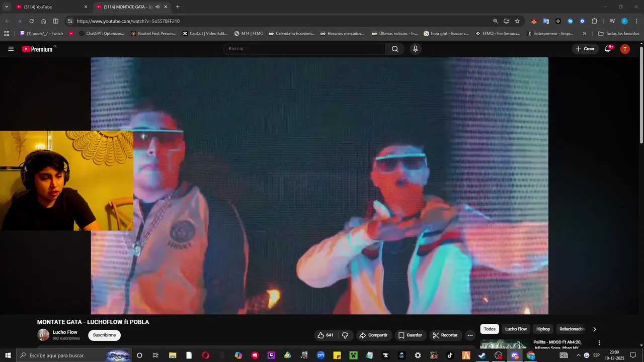
Task: Show more filter chips with right arrow
Action: [x=594, y=329]
